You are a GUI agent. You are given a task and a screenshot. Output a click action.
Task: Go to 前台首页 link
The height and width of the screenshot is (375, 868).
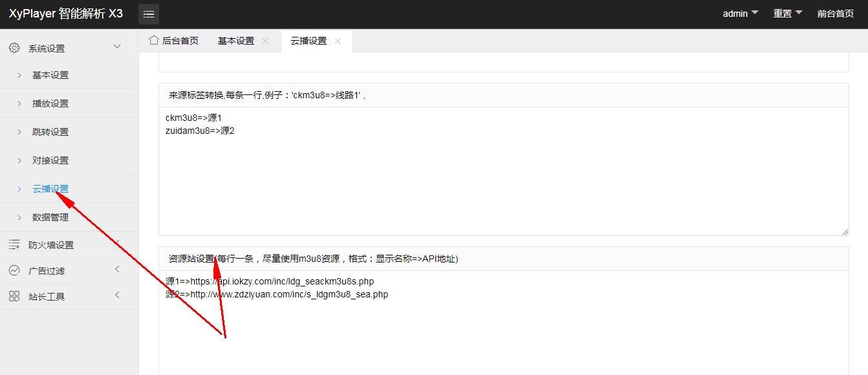click(836, 14)
